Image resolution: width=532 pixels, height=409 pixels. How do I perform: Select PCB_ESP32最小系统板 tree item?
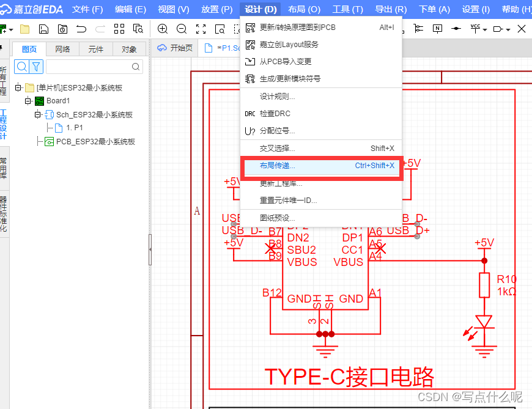[x=90, y=142]
